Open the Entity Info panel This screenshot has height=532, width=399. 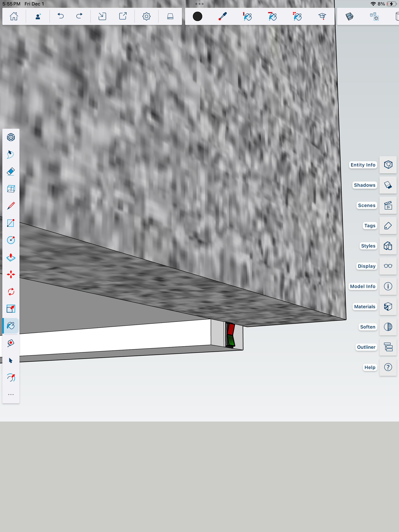coord(388,165)
